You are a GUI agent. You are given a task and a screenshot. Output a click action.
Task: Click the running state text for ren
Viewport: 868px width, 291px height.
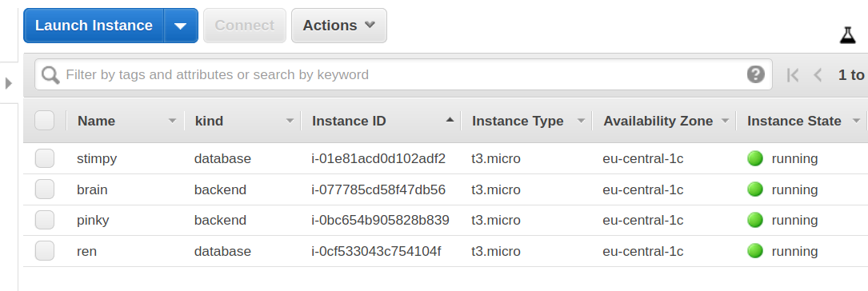point(794,251)
